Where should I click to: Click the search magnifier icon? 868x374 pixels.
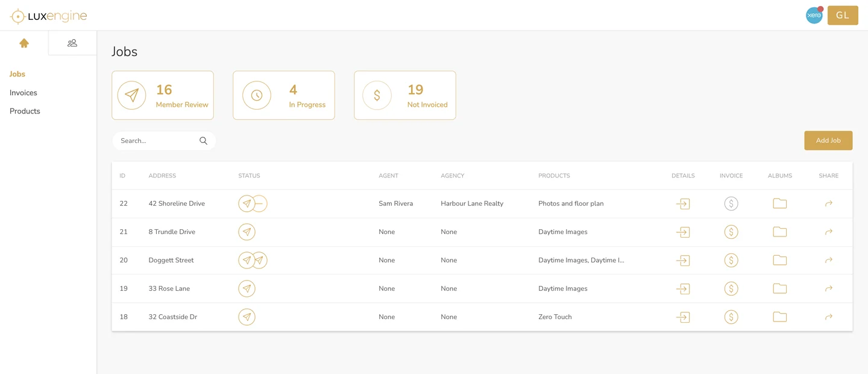(204, 141)
